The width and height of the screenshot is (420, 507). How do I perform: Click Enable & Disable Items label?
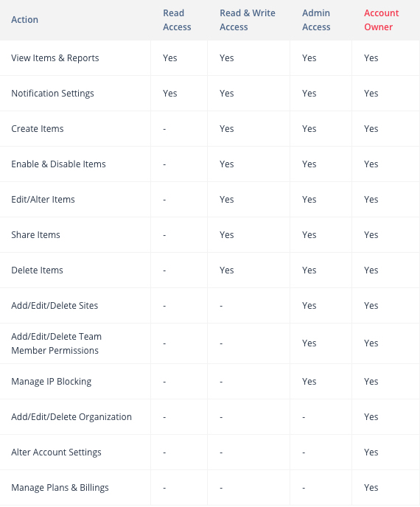(58, 164)
